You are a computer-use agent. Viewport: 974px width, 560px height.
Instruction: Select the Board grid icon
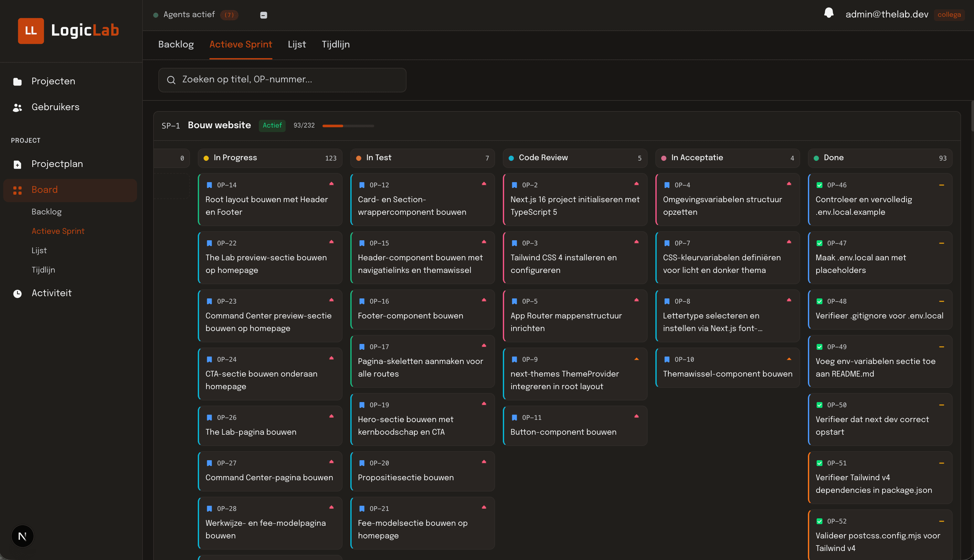(17, 190)
